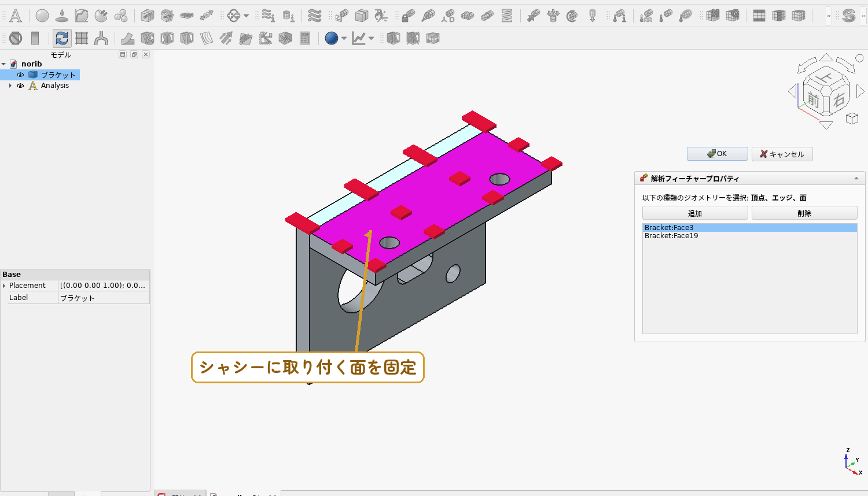Click the navigation cube up arrow
The width and height of the screenshot is (868, 496).
(x=826, y=57)
